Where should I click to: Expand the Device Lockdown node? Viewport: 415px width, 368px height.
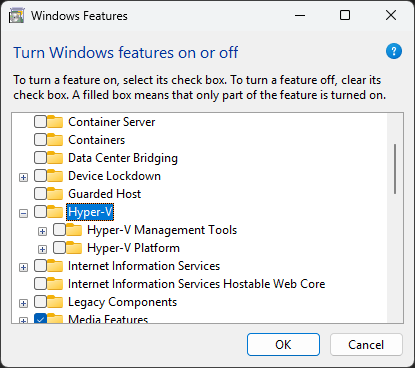click(x=23, y=177)
